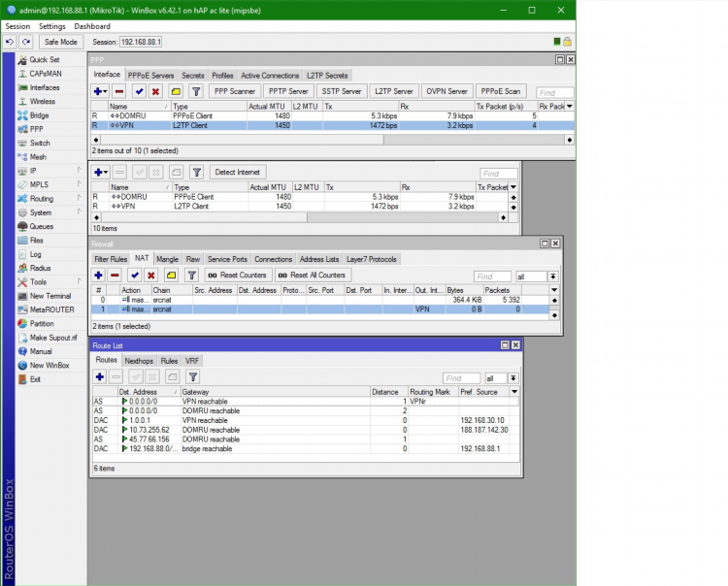The height and width of the screenshot is (586, 728).
Task: Click PPTP Server button
Action: point(288,91)
